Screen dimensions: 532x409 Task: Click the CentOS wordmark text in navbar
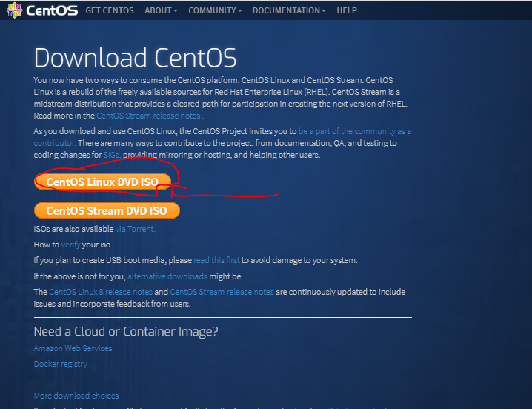click(x=52, y=10)
